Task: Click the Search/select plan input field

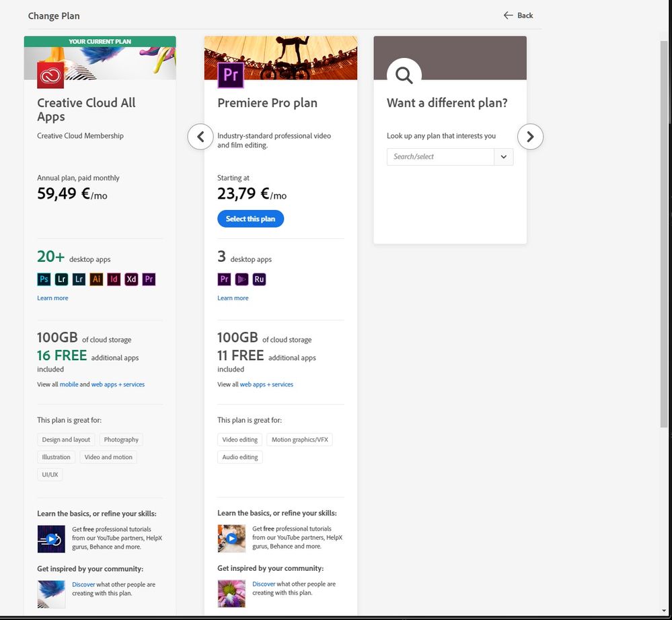Action: [441, 157]
